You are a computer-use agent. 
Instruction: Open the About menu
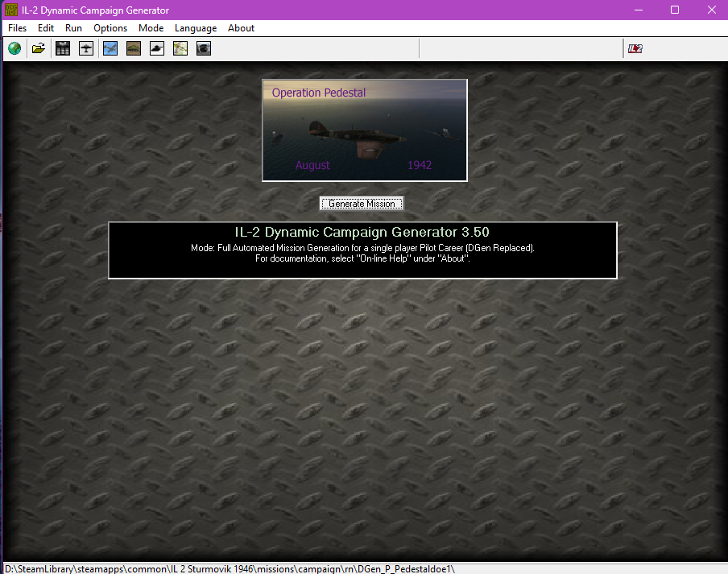(241, 28)
